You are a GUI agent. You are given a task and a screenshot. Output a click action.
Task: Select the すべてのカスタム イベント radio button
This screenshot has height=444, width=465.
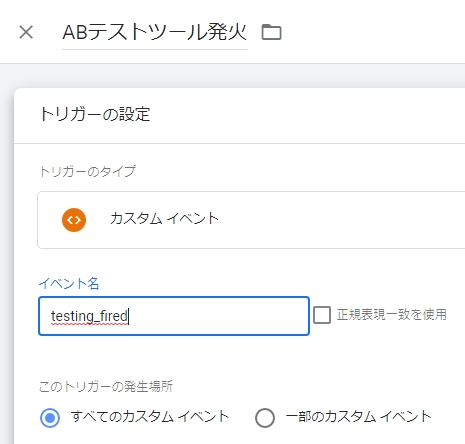coord(50,418)
